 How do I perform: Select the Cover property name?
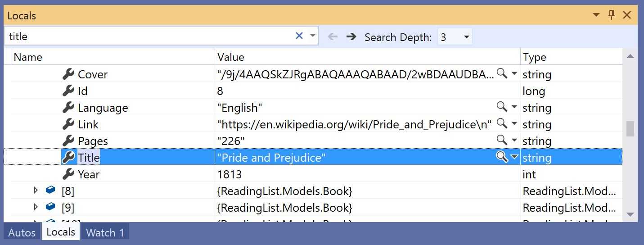(93, 74)
